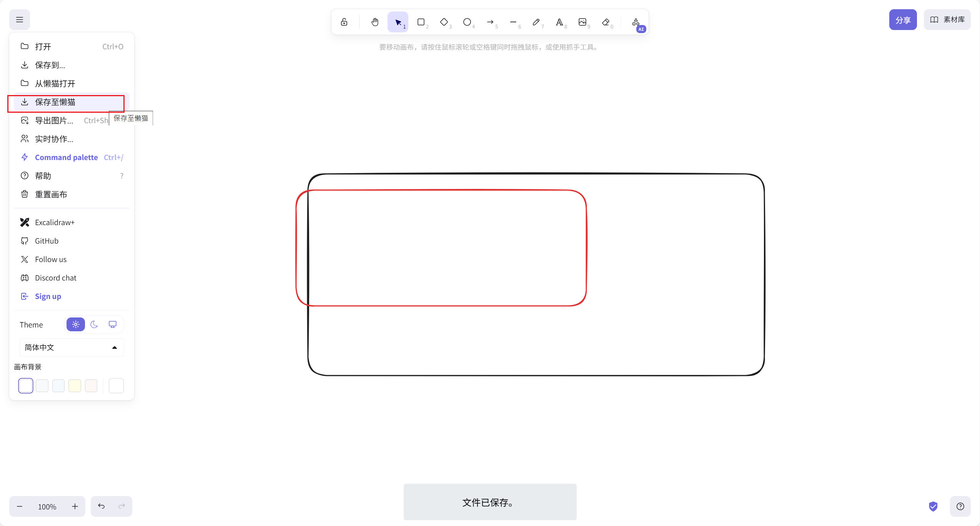Switch to light theme
Viewport: 980px width, 526px height.
(76, 324)
